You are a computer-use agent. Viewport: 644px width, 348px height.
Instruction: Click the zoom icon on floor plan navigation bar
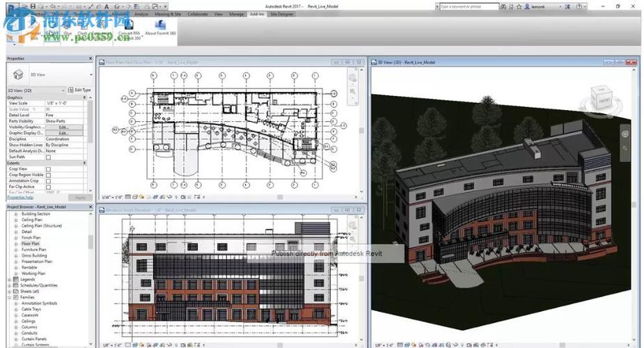click(353, 92)
